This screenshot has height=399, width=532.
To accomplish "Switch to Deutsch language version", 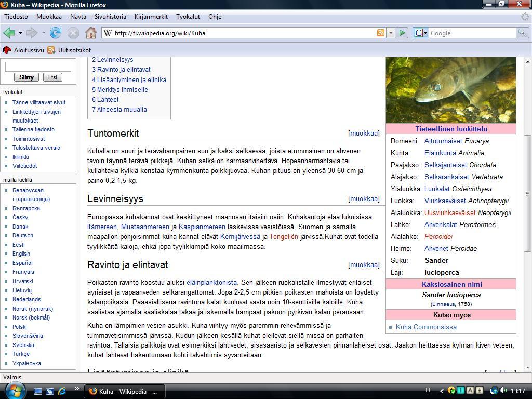I will [23, 235].
